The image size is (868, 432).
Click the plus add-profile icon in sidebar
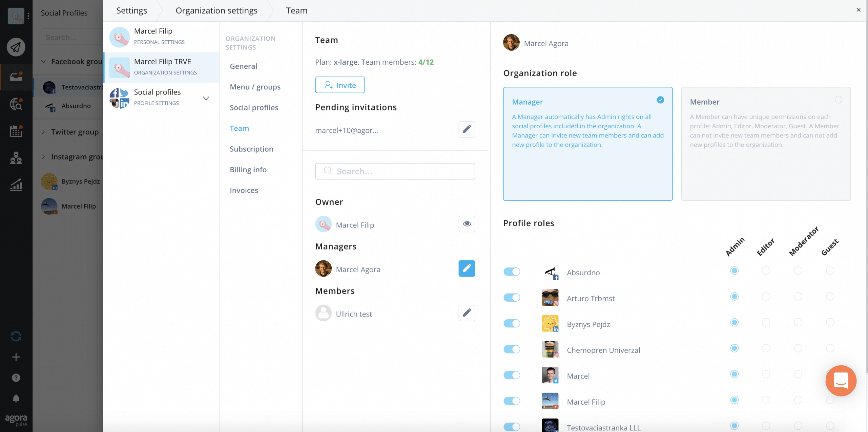point(16,357)
